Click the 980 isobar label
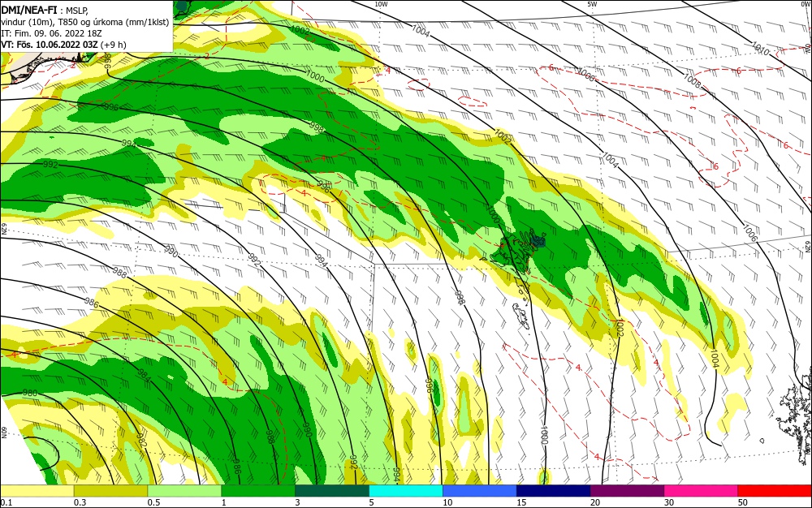Screen dimensions: 812x508 30,393
